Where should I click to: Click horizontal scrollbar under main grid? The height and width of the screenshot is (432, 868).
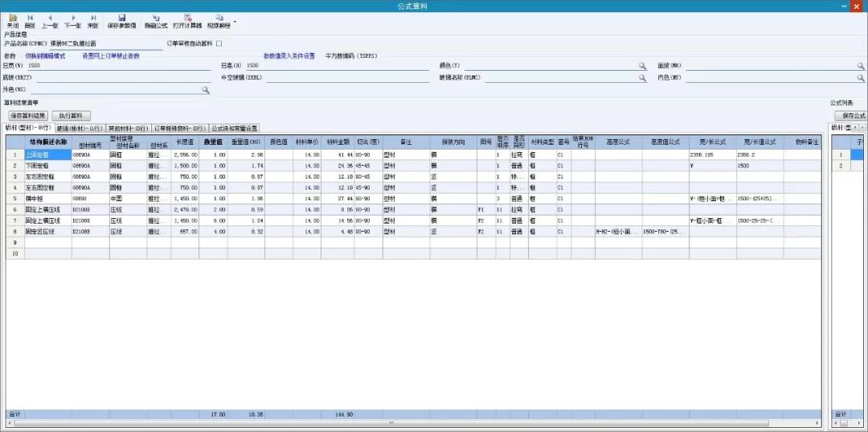pos(393,422)
